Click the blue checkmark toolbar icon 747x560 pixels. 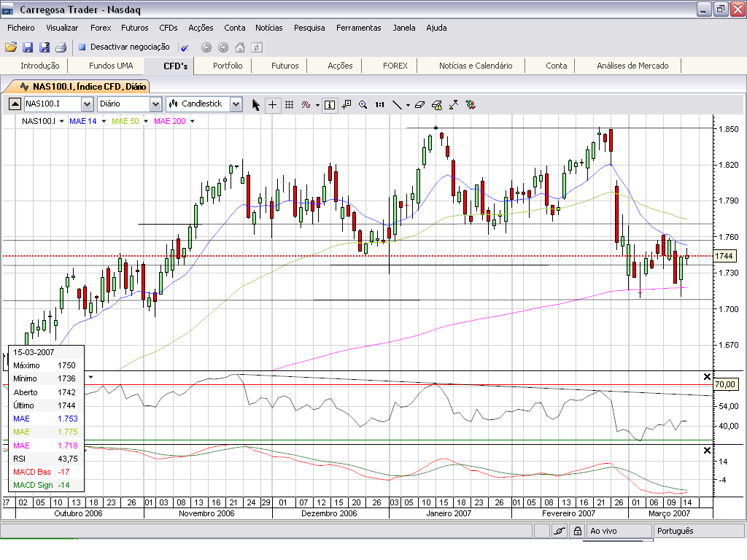point(184,47)
